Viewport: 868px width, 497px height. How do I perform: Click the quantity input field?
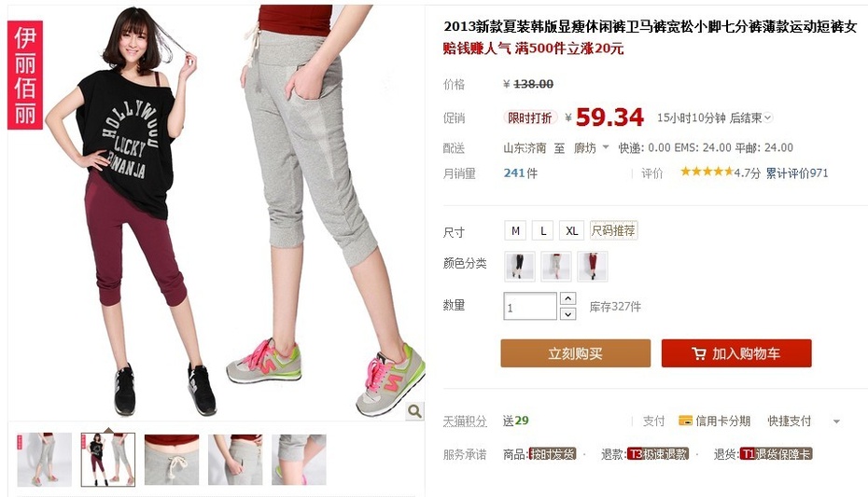pos(530,306)
